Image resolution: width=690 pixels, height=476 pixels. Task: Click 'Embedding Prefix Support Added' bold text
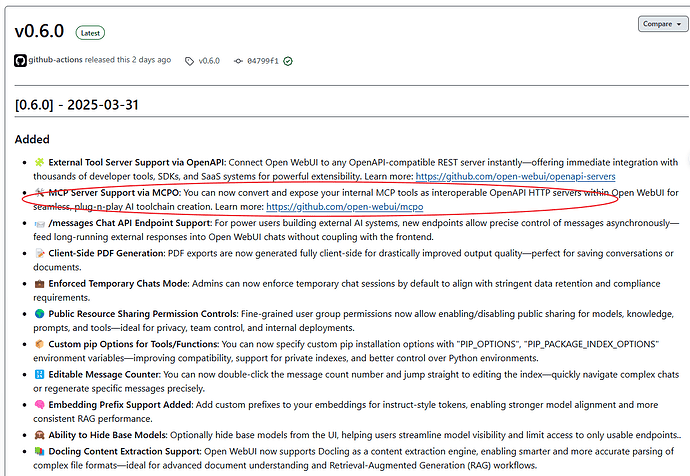(x=121, y=405)
